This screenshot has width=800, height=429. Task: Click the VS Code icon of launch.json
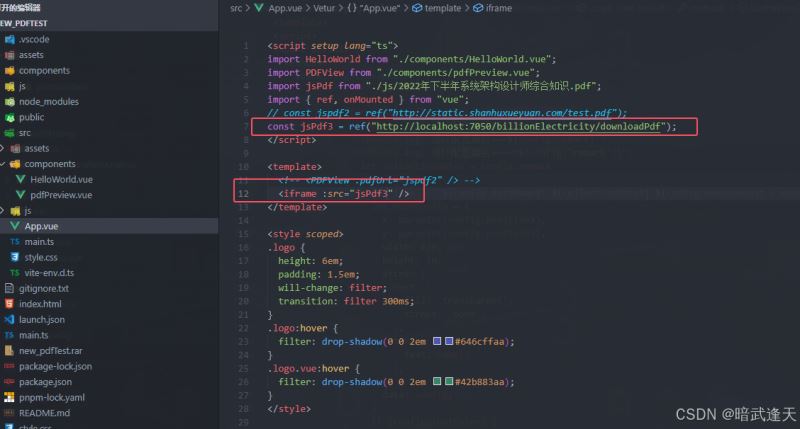[x=9, y=319]
